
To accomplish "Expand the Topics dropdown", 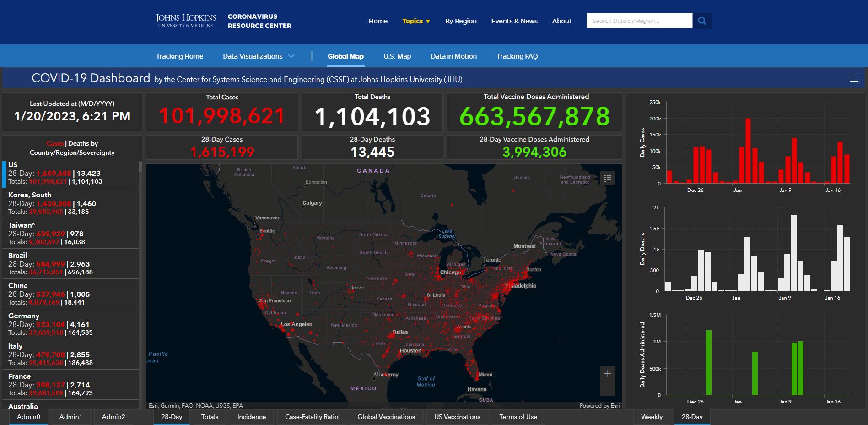I will [416, 21].
